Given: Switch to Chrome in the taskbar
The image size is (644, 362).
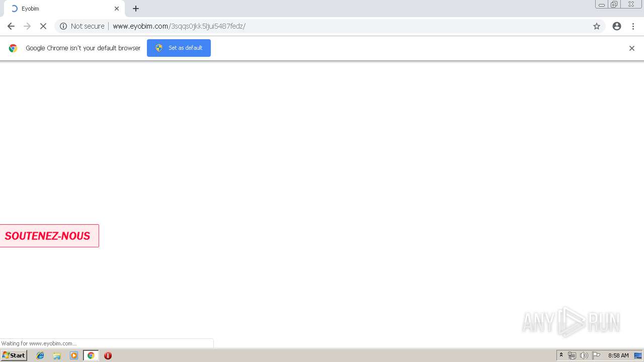Looking at the screenshot, I should pos(91,355).
